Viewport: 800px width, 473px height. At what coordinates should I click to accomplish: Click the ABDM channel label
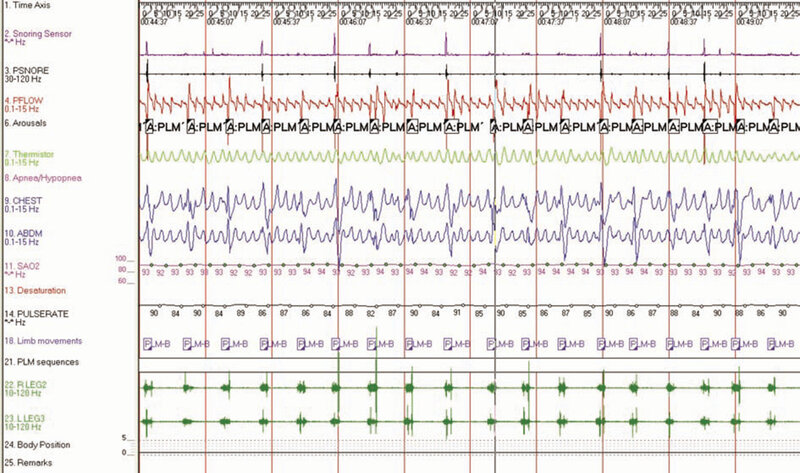(x=23, y=234)
